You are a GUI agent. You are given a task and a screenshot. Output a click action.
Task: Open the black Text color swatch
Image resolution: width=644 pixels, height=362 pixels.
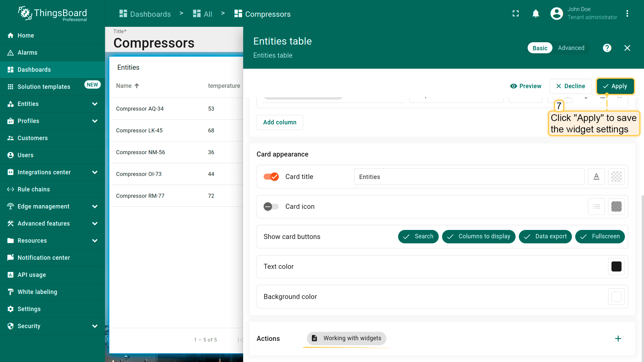tap(616, 266)
